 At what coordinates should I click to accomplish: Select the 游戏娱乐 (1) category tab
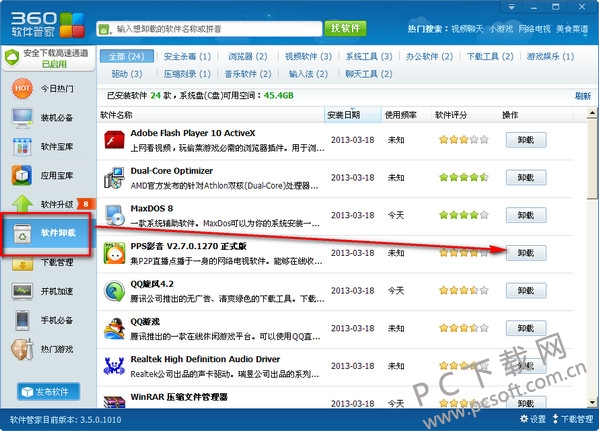pos(550,57)
